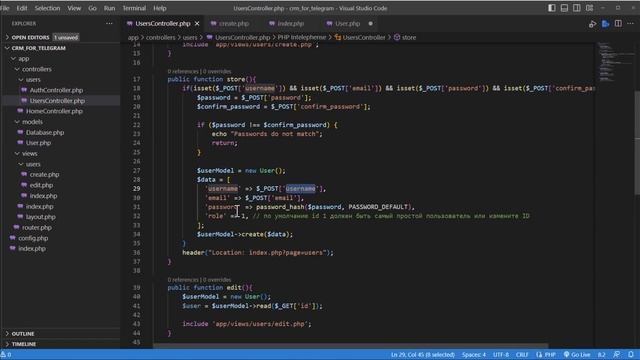Open the Edit menu

click(22, 8)
